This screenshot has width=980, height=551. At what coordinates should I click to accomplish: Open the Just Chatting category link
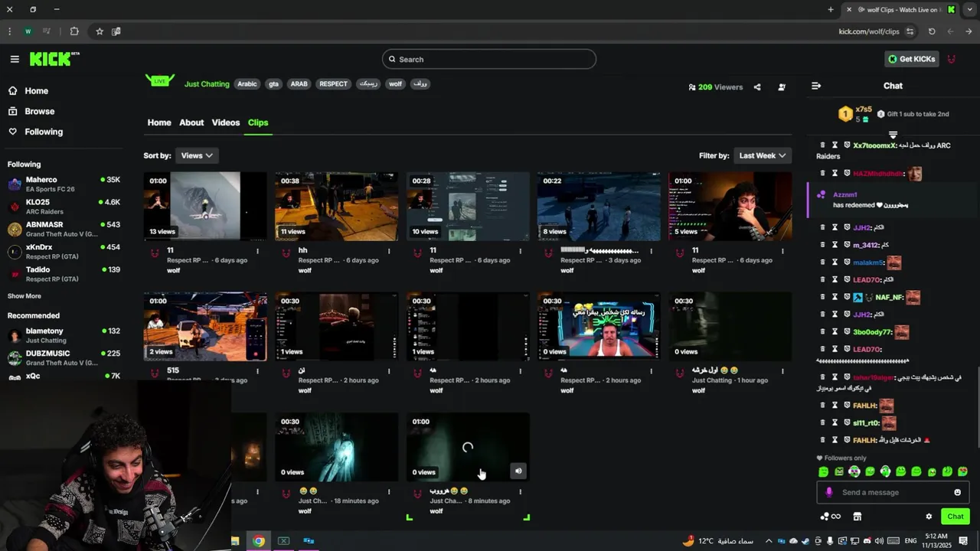click(x=207, y=84)
